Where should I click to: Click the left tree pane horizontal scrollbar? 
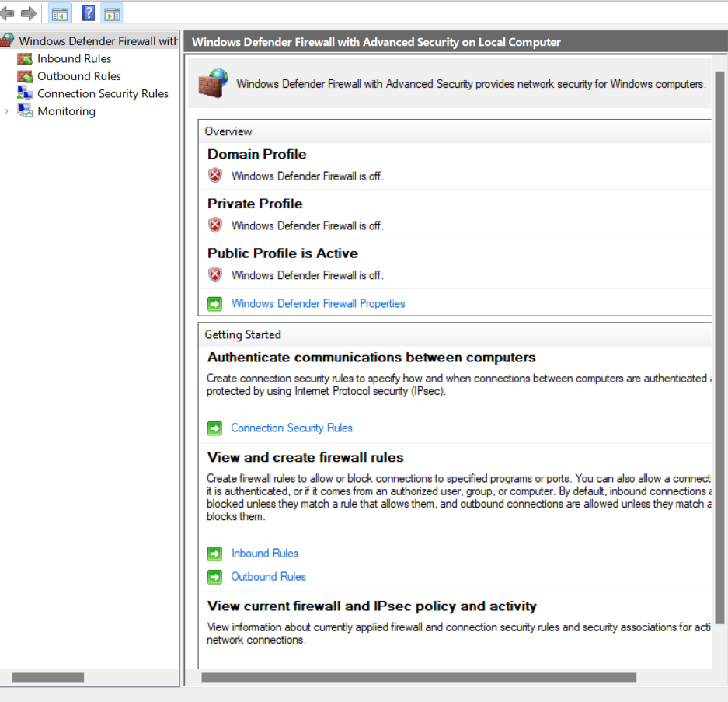click(48, 677)
